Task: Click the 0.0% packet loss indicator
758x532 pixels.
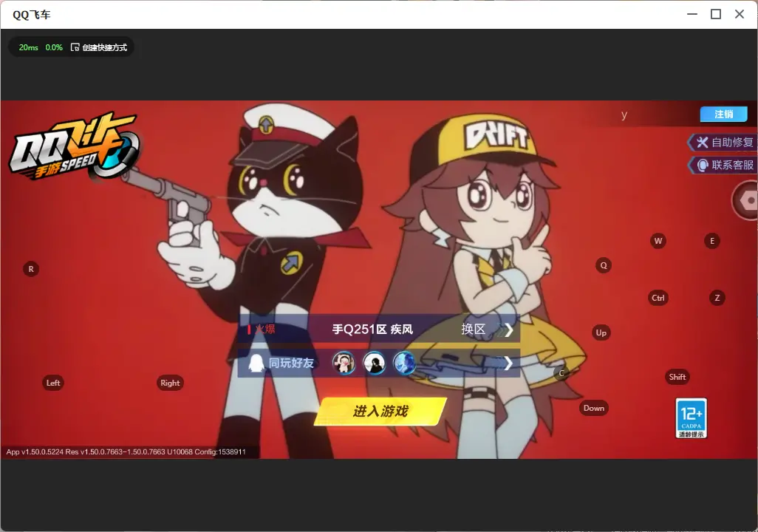Action: click(x=54, y=47)
